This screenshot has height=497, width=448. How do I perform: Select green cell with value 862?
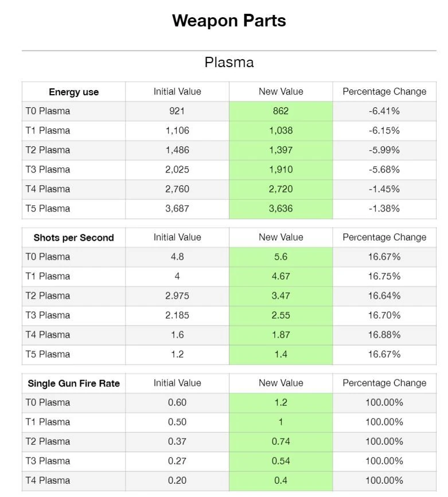coord(281,111)
